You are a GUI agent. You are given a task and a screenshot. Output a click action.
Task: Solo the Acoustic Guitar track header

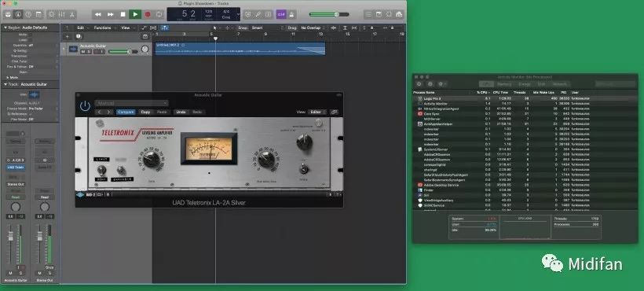(x=89, y=52)
